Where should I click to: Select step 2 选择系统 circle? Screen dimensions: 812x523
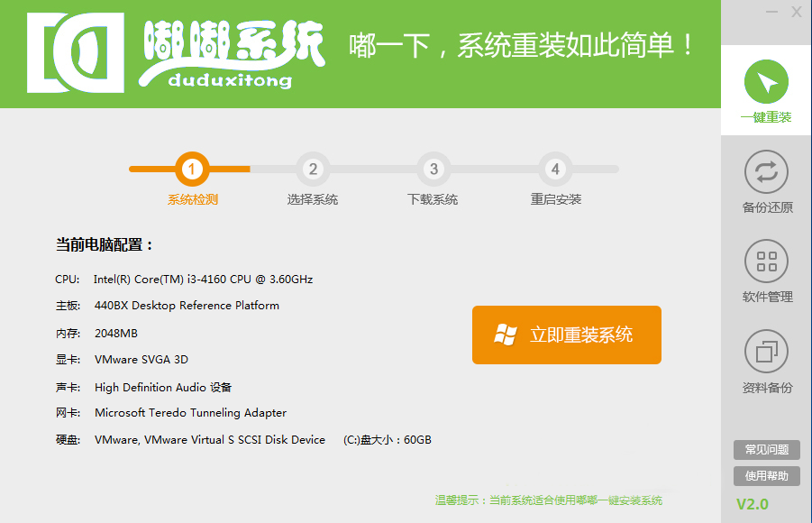313,169
